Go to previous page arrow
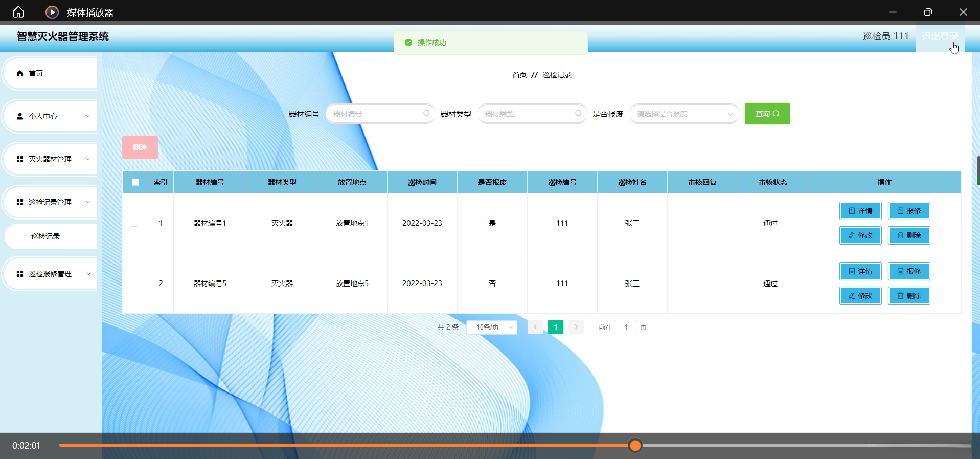 click(x=535, y=327)
